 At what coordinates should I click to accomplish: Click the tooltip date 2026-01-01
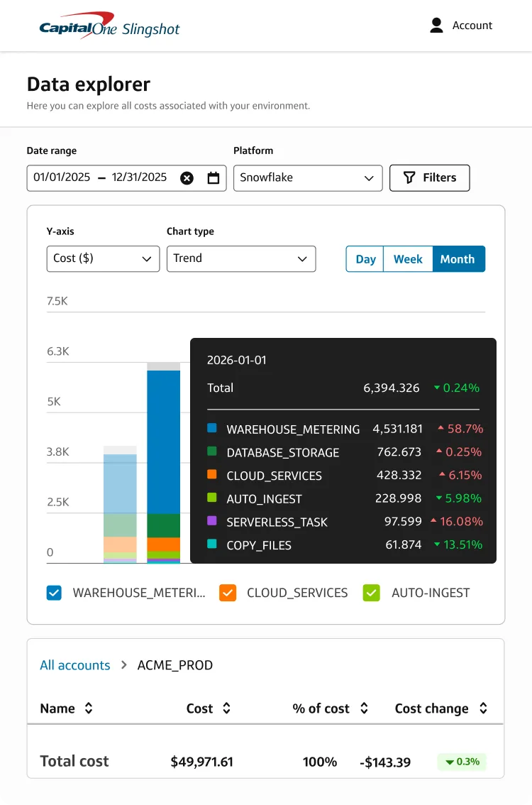pos(236,360)
